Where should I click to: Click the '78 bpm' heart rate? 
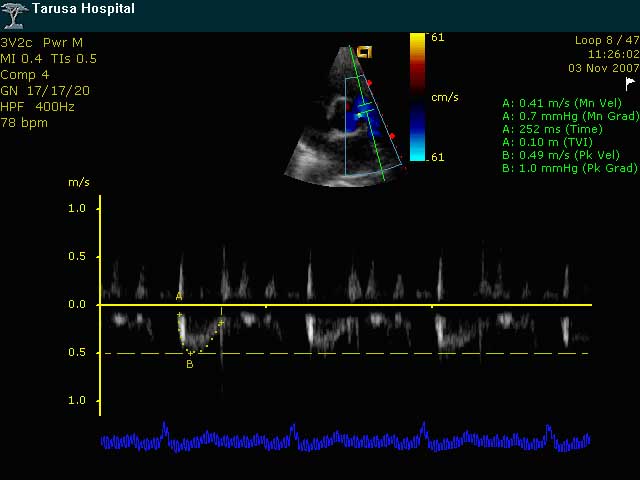pos(24,123)
